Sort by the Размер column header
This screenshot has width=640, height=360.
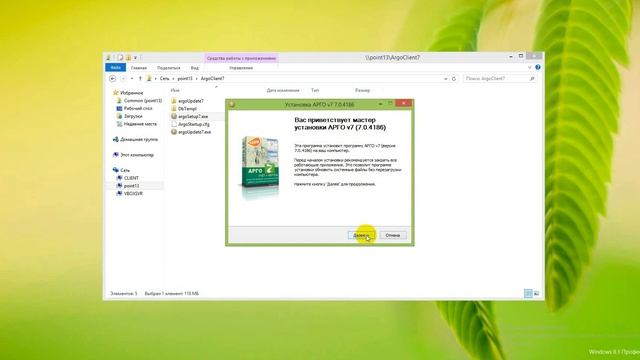(362, 90)
